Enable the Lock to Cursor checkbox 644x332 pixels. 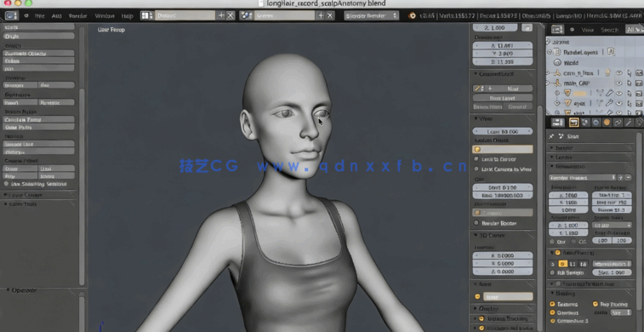[x=476, y=159]
